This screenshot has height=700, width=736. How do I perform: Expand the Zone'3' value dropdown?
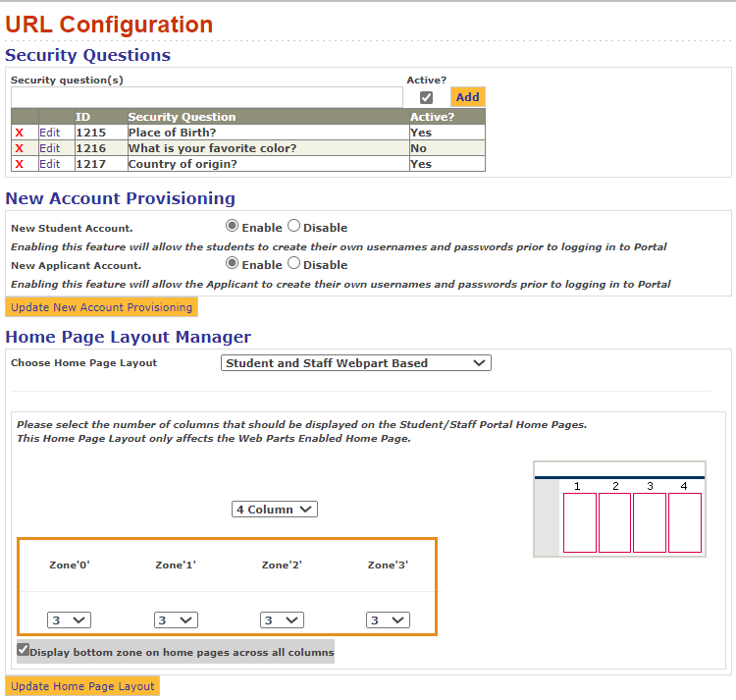coord(388,620)
